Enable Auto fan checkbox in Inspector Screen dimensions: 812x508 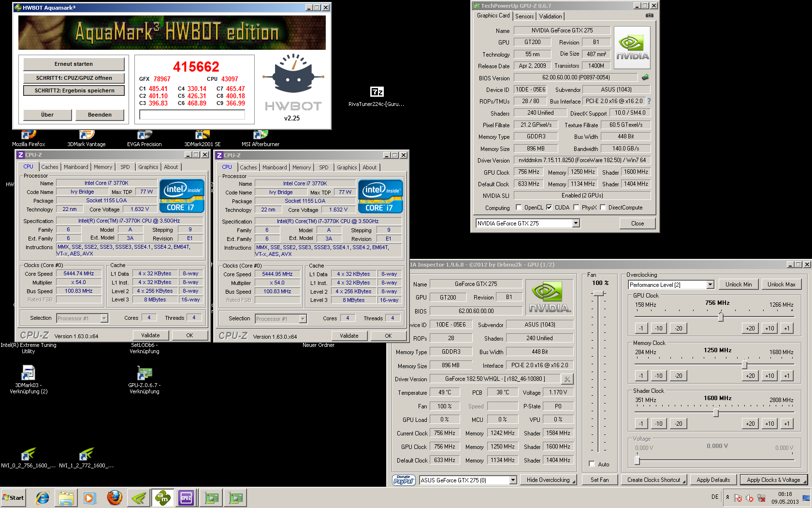click(x=592, y=464)
